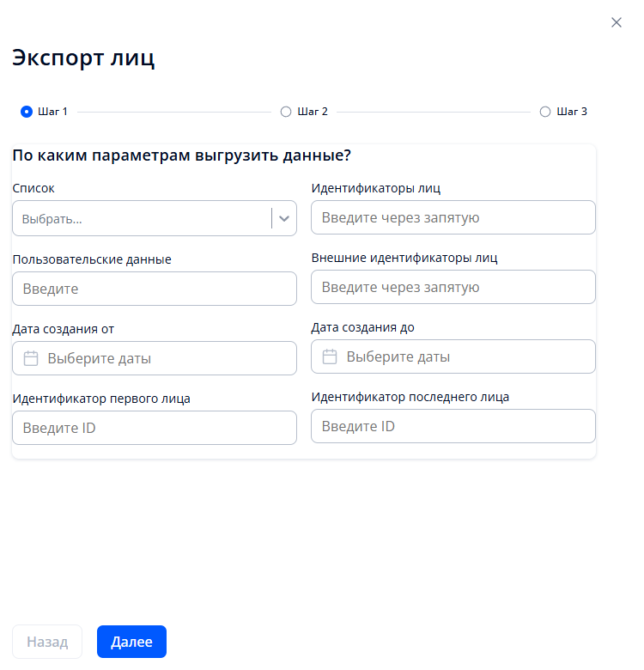
Task: Select the Шаг 3 radio button
Action: tap(545, 112)
